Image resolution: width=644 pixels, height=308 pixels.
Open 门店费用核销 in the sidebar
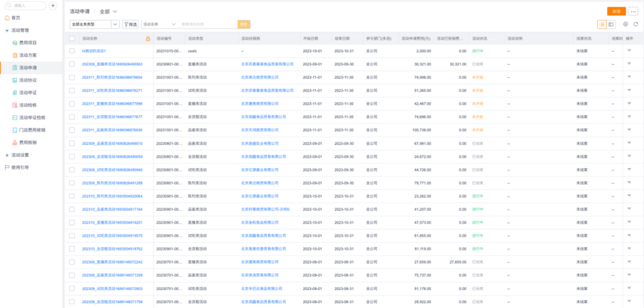[32, 130]
